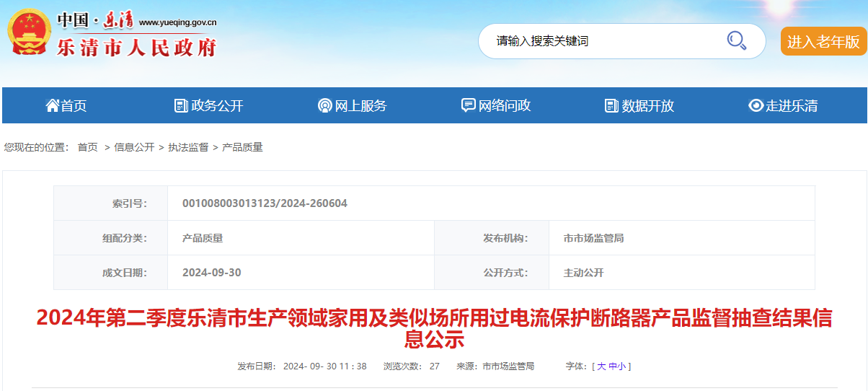Set font size to 中
Image resolution: width=868 pixels, height=391 pixels.
click(613, 366)
